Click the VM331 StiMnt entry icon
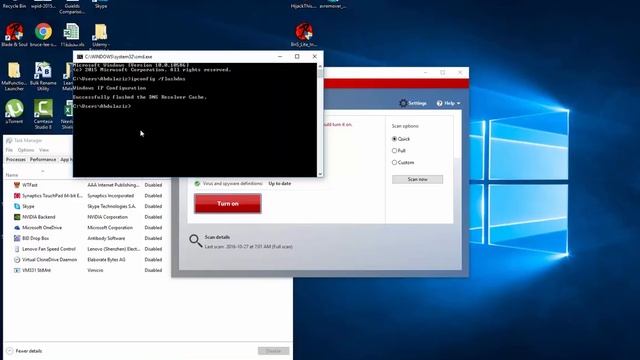This screenshot has width=640, height=360. 17,270
